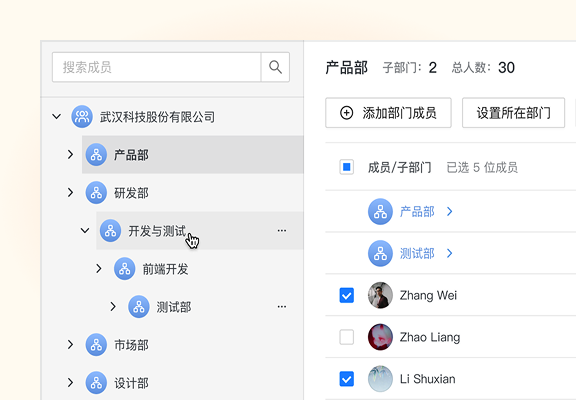The image size is (576, 400).
Task: Click the search magnifier icon
Action: [x=275, y=67]
